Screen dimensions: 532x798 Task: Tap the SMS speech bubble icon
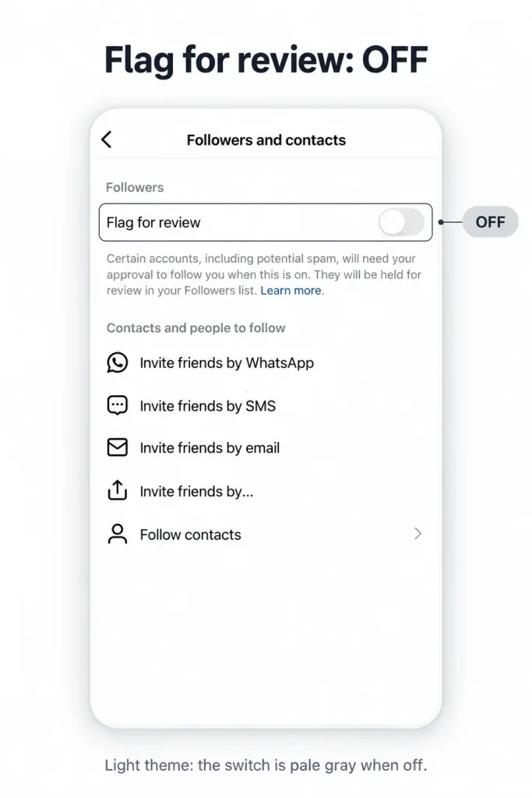click(x=118, y=405)
